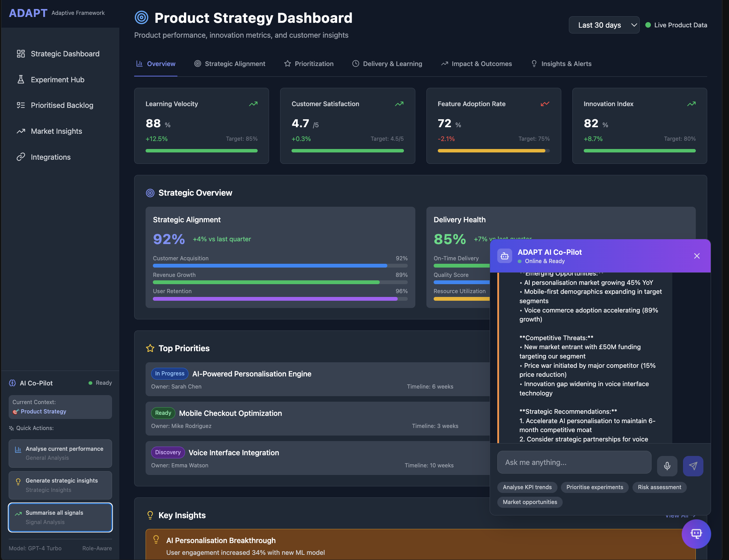Click the Experiment Hub flask icon
This screenshot has width=729, height=560.
(21, 80)
